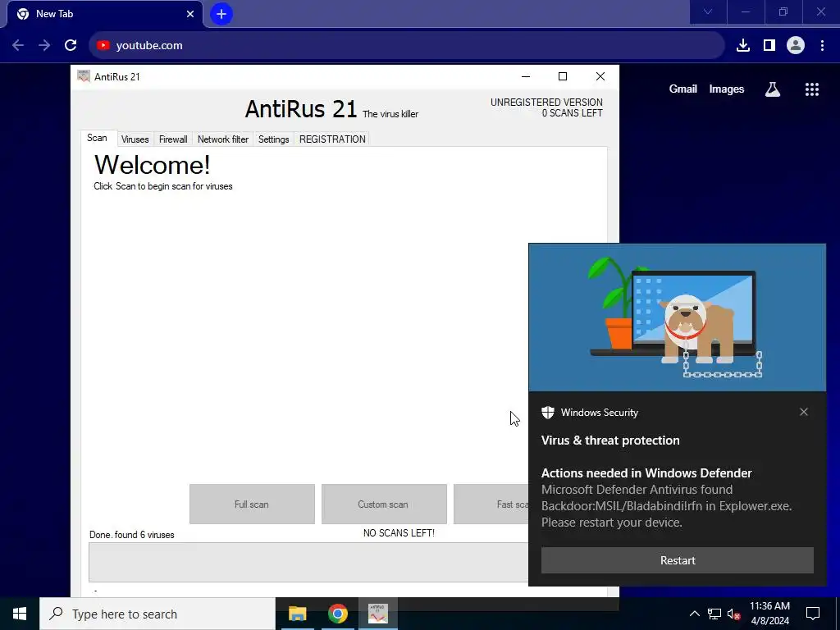Close the AntiRus 21 window
Screen dimensions: 840x630
[600, 76]
